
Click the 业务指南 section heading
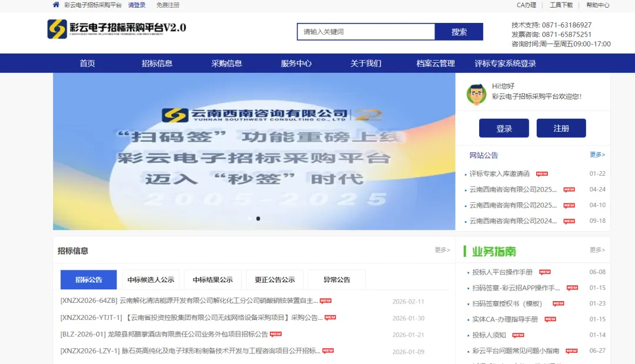coord(494,252)
